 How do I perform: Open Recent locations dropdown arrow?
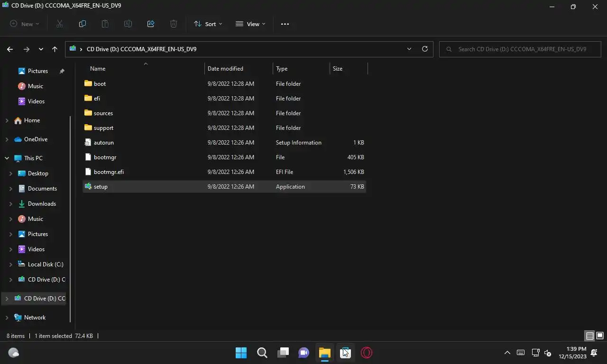[41, 49]
